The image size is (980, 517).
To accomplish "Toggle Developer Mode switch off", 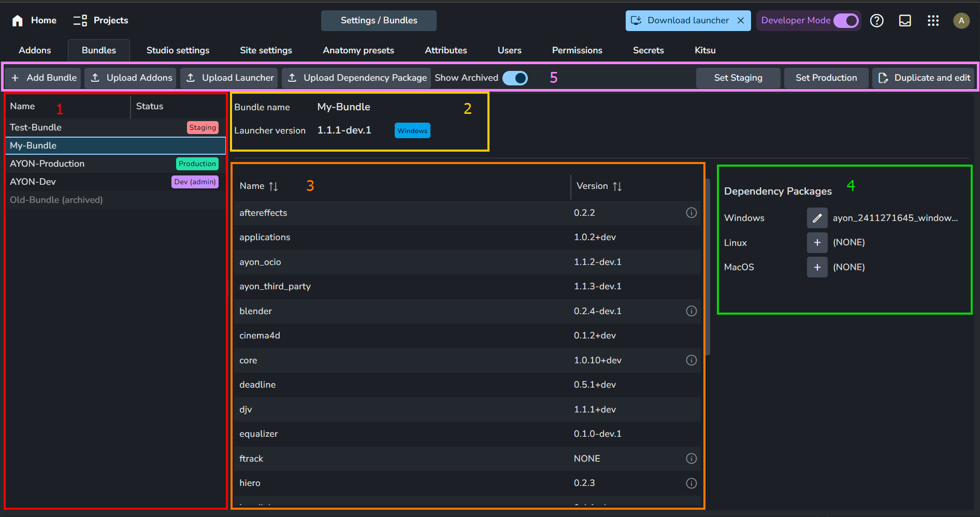I will pyautogui.click(x=846, y=21).
